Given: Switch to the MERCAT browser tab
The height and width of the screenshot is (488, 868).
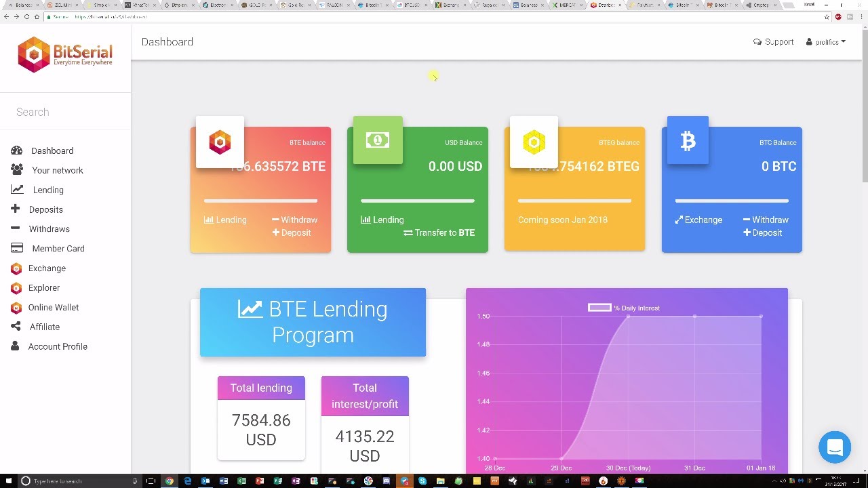Looking at the screenshot, I should pos(568,5).
